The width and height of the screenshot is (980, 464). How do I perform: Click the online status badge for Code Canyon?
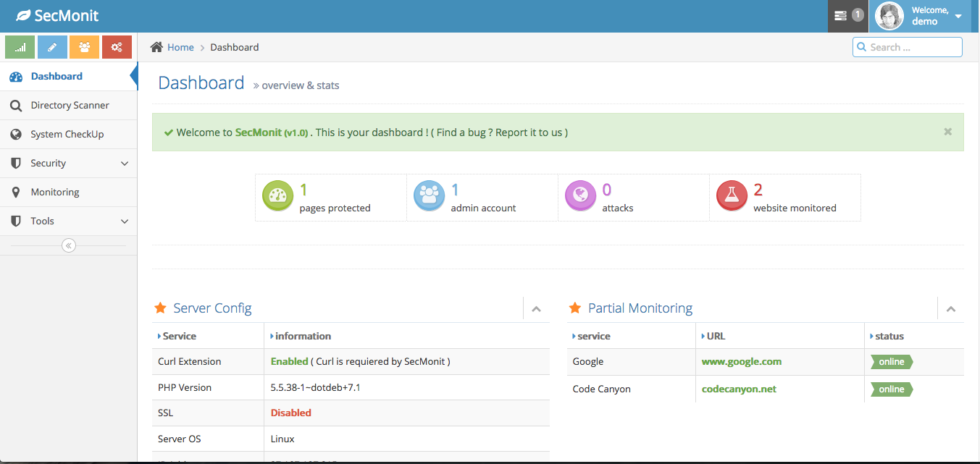pos(892,389)
